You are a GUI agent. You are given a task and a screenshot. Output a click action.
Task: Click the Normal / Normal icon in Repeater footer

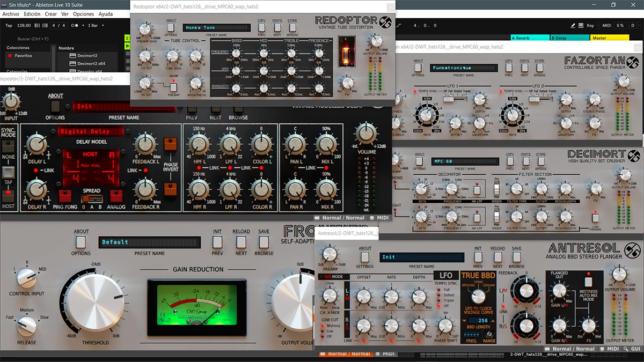tap(317, 218)
